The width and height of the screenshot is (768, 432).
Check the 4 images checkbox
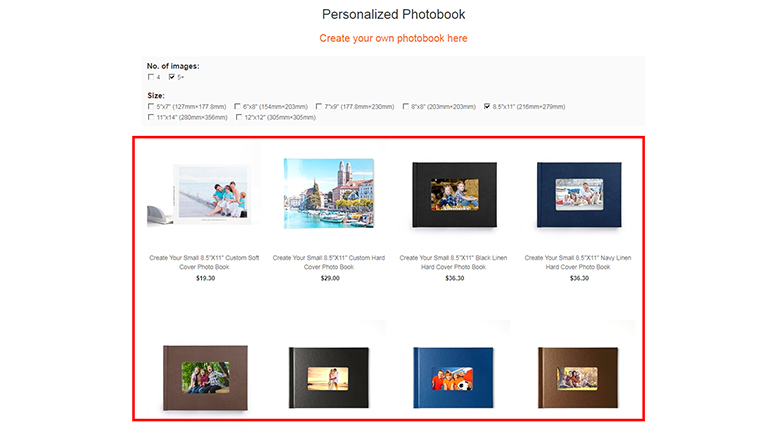[152, 77]
